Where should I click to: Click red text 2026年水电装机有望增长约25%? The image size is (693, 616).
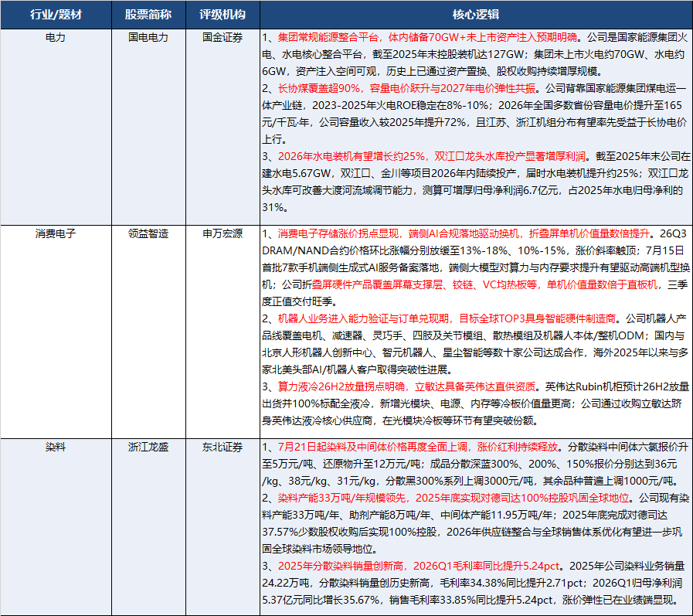(x=352, y=157)
